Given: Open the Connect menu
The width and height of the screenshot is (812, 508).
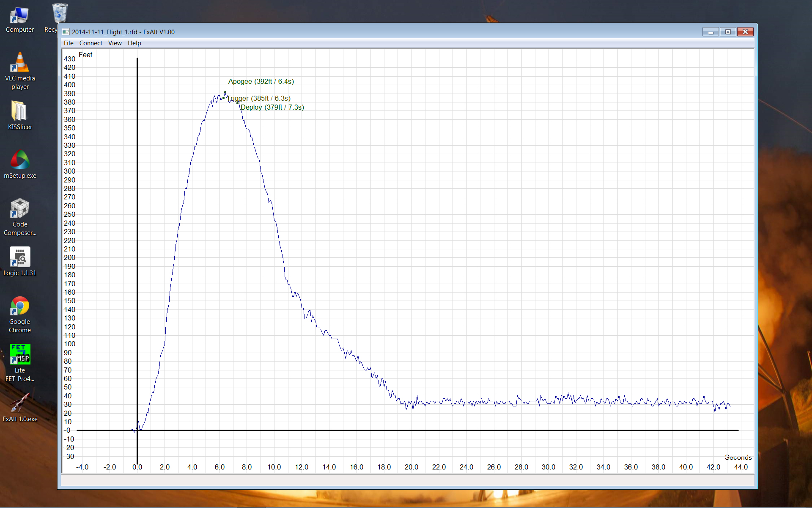Looking at the screenshot, I should 91,43.
